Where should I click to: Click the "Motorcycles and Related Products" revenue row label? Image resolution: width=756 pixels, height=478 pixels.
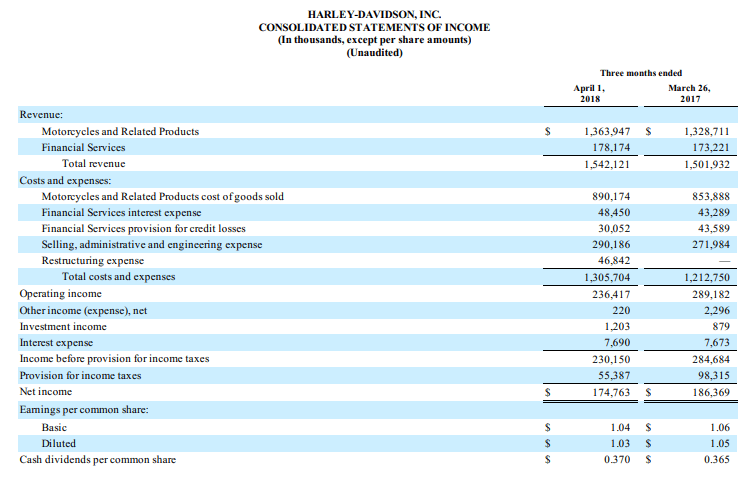pos(120,131)
